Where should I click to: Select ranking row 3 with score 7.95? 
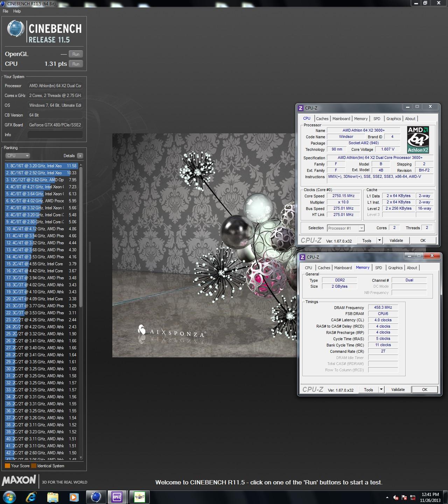(x=41, y=180)
